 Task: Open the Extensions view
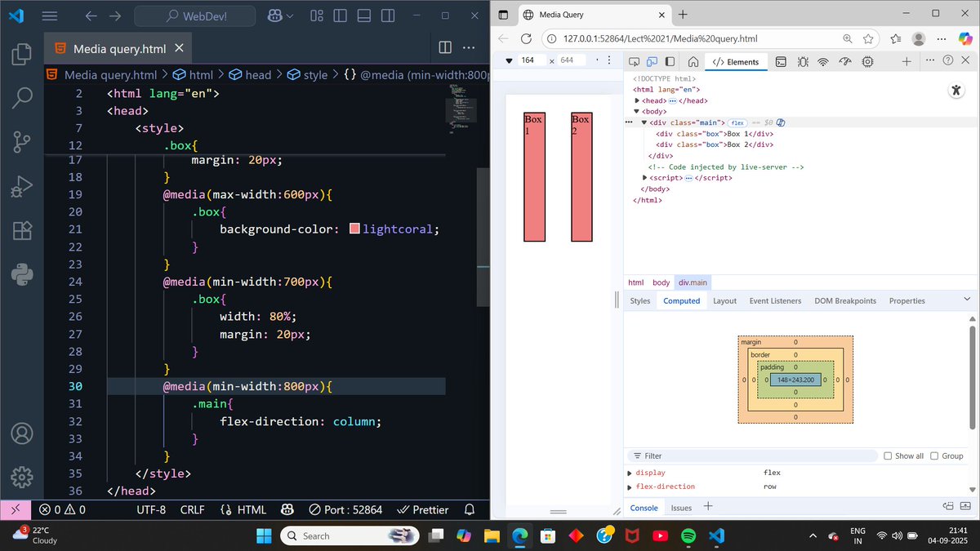(x=22, y=231)
